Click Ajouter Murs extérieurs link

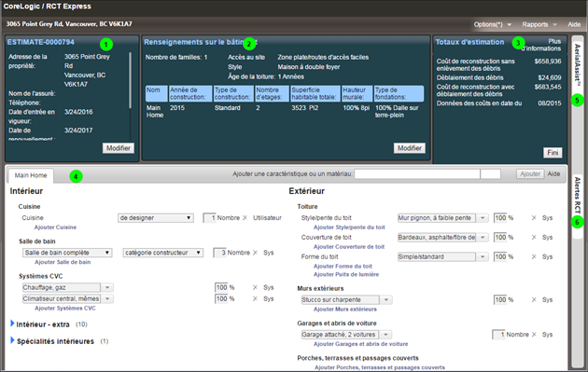coord(345,309)
